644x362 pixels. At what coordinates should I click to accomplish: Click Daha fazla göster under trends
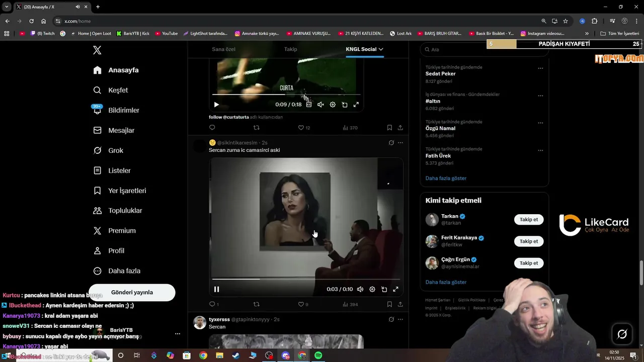(446, 178)
